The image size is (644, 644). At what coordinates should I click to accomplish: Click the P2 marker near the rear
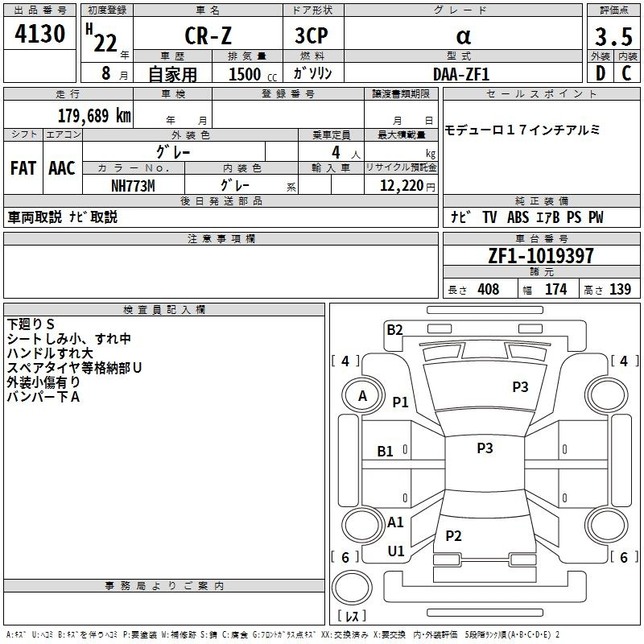453,536
